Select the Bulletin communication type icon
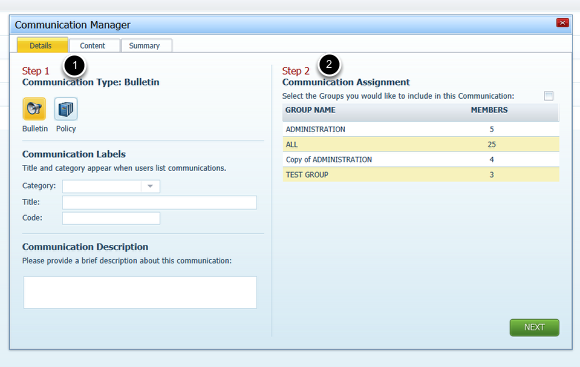Screen dimensions: 580x367 (x=34, y=109)
